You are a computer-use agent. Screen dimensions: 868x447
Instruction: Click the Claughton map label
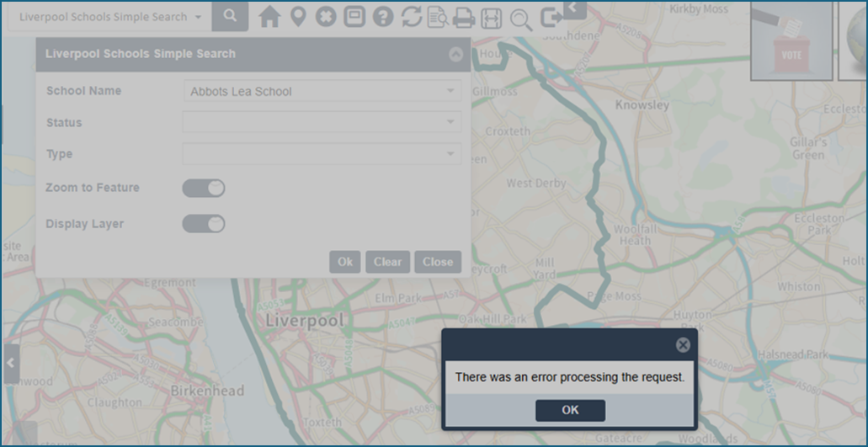coord(115,402)
